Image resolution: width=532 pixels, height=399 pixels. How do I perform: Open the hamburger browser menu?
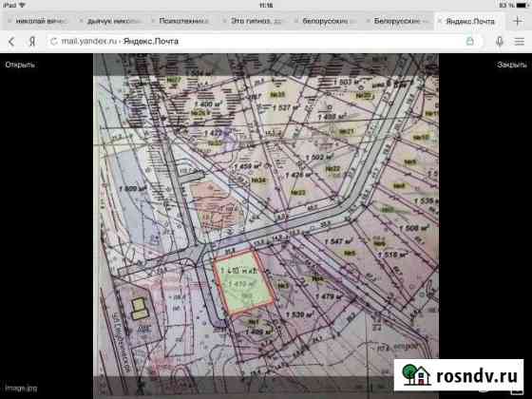pyautogui.click(x=519, y=42)
